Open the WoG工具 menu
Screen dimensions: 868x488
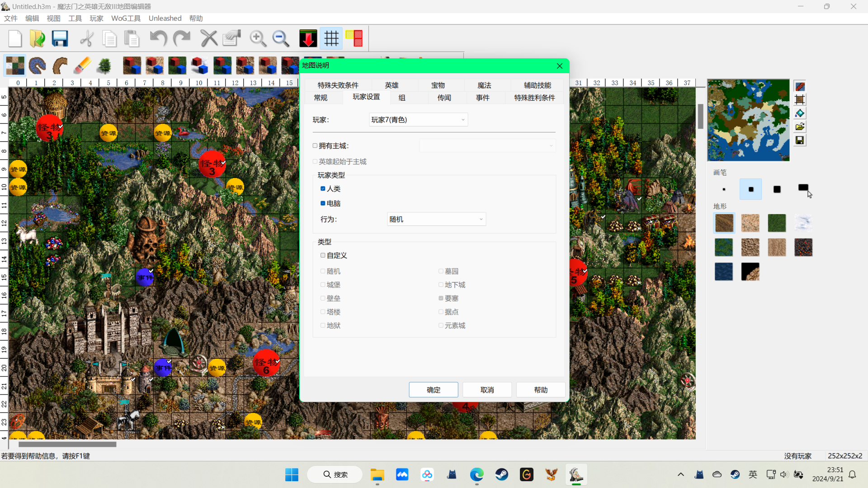(x=126, y=18)
